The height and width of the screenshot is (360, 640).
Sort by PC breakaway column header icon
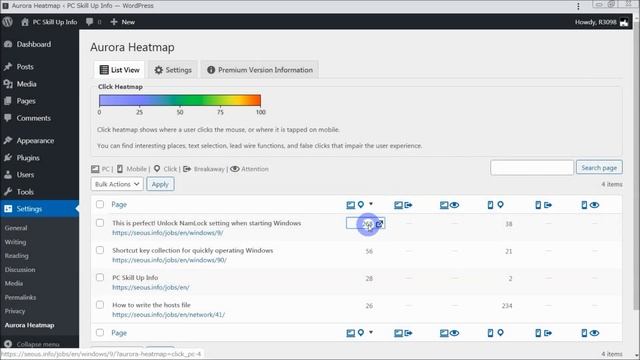pyautogui.click(x=403, y=205)
